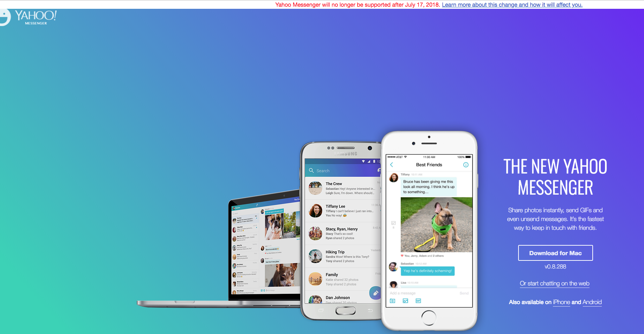Tap the back chevron in Best Friends chat
This screenshot has height=334, width=644.
point(392,165)
